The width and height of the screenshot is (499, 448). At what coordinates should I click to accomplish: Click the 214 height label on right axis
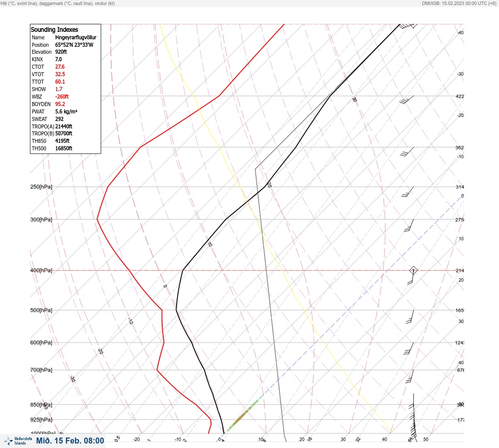tap(460, 271)
